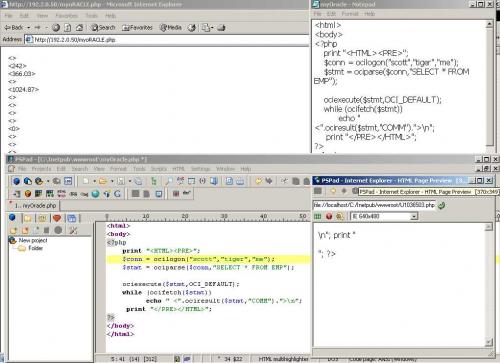Open Projects menu in PSPad
This screenshot has height=363, width=500.
[x=41, y=169]
